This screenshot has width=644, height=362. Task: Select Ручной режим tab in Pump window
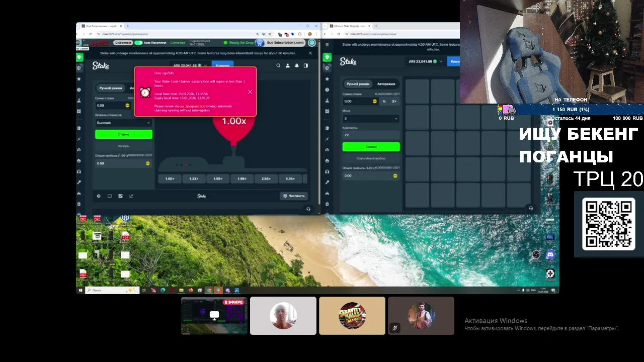111,88
